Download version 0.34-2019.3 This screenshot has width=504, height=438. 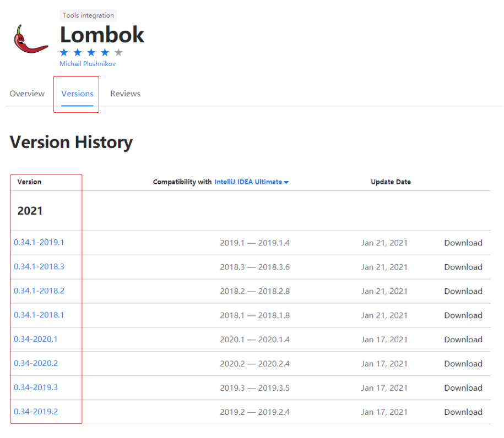pyautogui.click(x=463, y=387)
